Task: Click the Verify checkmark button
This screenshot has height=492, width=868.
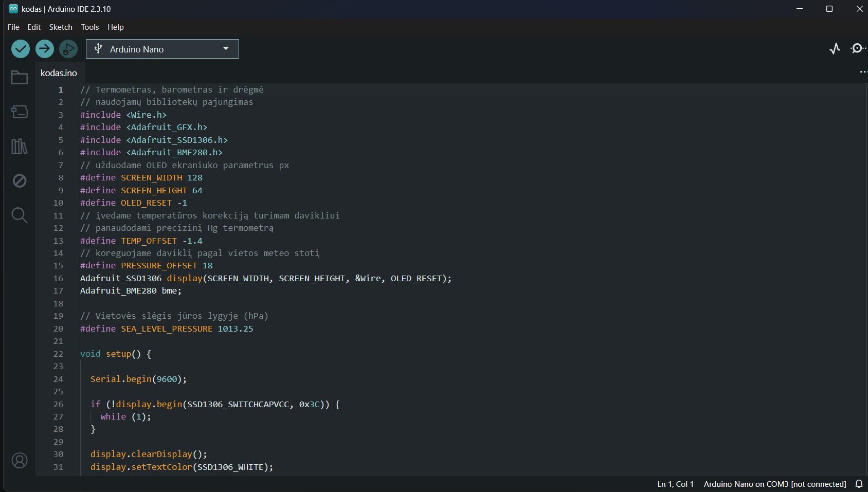Action: click(x=21, y=49)
